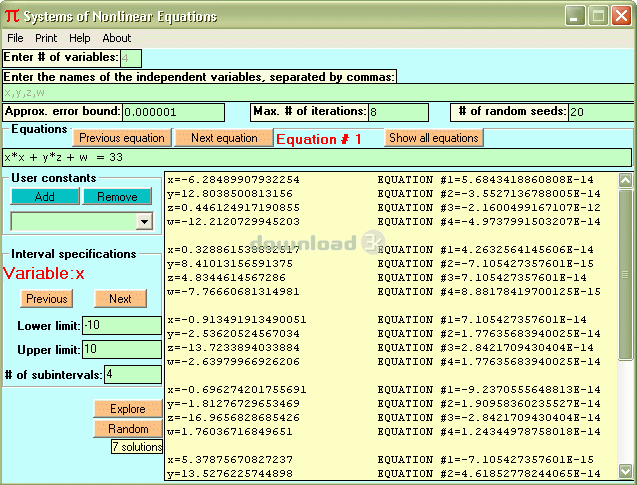
Task: Select the Next variable button
Action: [x=120, y=299]
